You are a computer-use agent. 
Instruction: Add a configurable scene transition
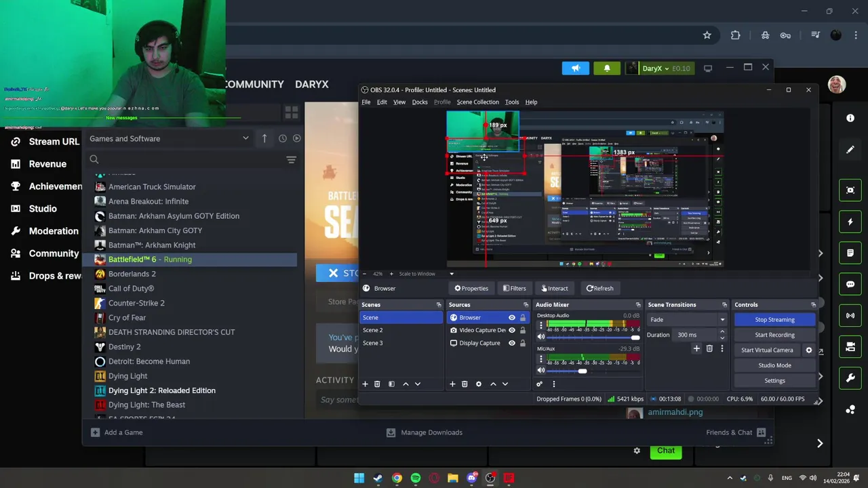tap(696, 348)
